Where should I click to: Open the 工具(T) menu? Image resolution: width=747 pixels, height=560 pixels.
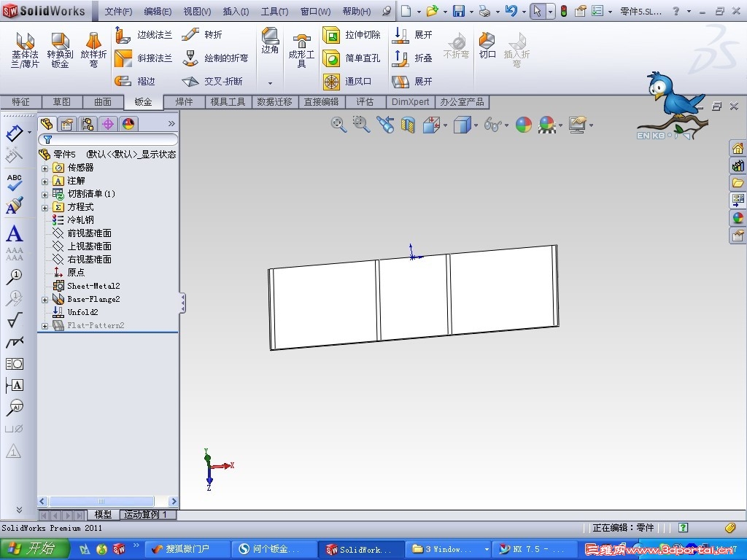coord(274,12)
